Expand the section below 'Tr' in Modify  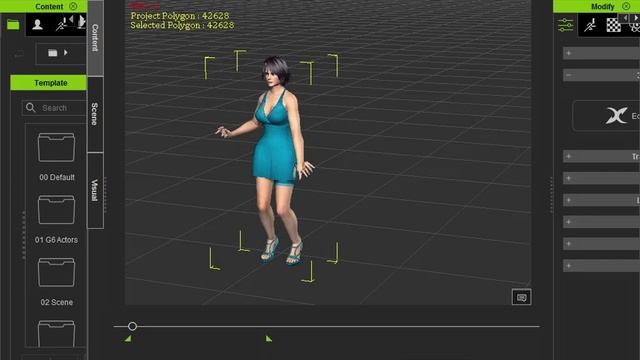click(x=601, y=178)
